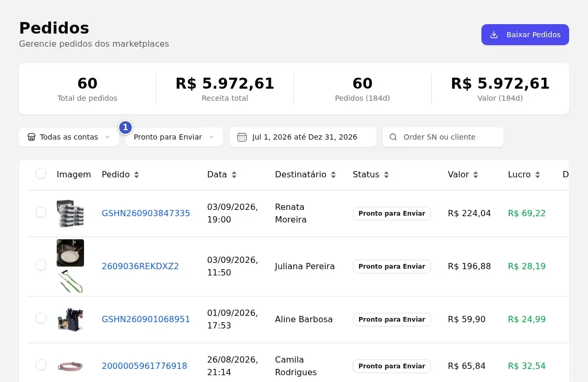Click value R$ 59,90

(467, 320)
